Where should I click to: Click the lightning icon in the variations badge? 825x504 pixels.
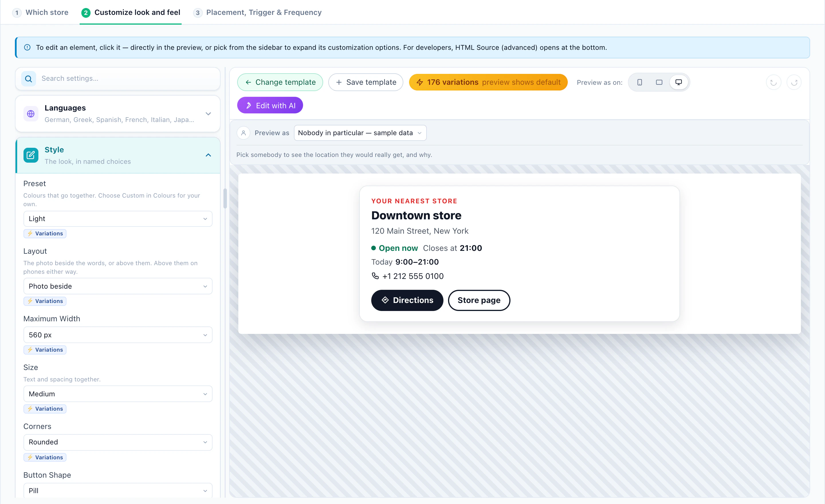tap(420, 82)
